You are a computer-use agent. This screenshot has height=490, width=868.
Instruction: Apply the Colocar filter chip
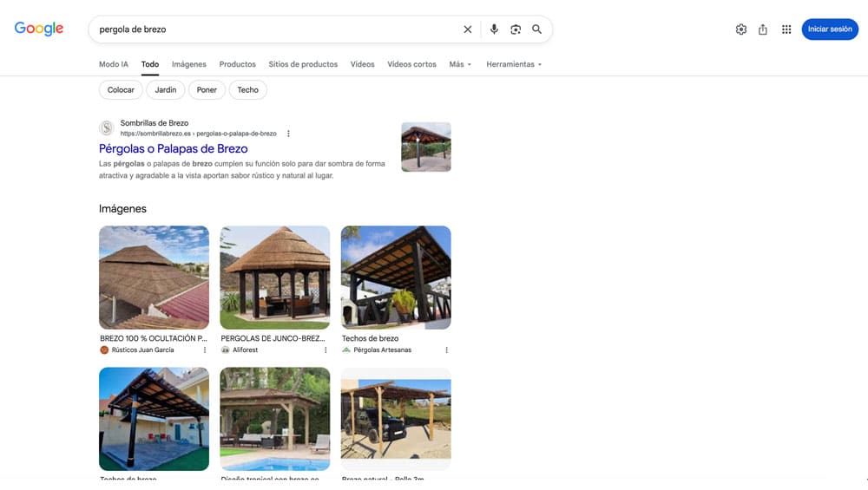(121, 89)
